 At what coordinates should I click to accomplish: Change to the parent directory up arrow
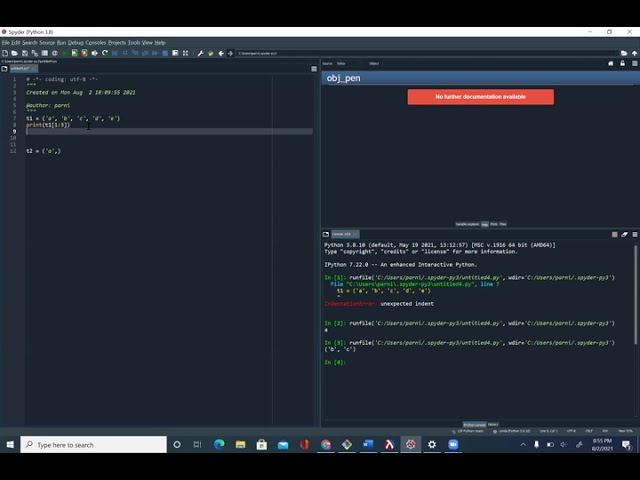634,53
